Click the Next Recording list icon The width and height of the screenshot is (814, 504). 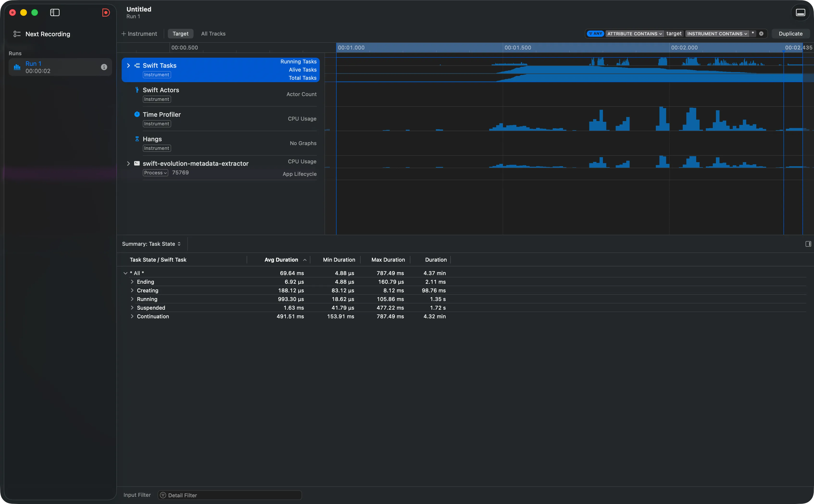pos(17,34)
